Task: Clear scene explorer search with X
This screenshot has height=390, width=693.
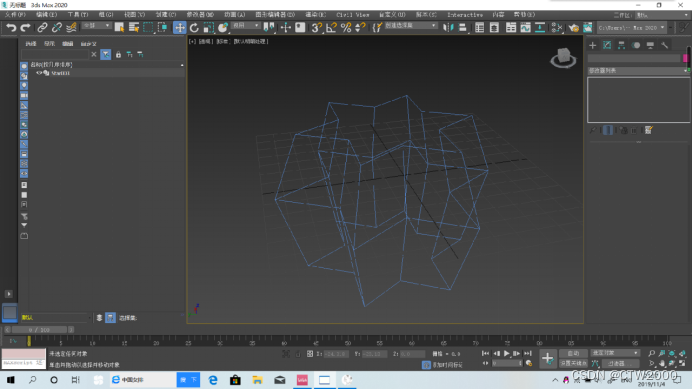Action: (94, 54)
